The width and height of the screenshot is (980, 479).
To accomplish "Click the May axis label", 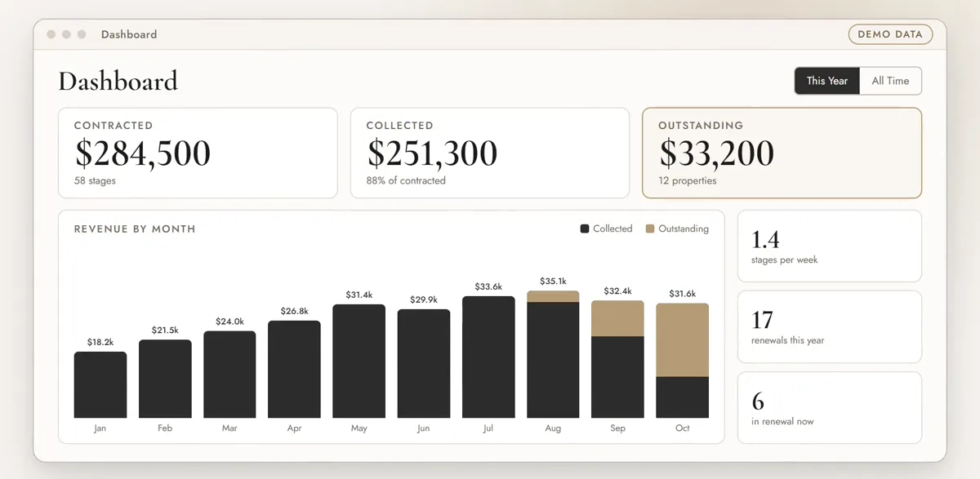I will pos(359,428).
